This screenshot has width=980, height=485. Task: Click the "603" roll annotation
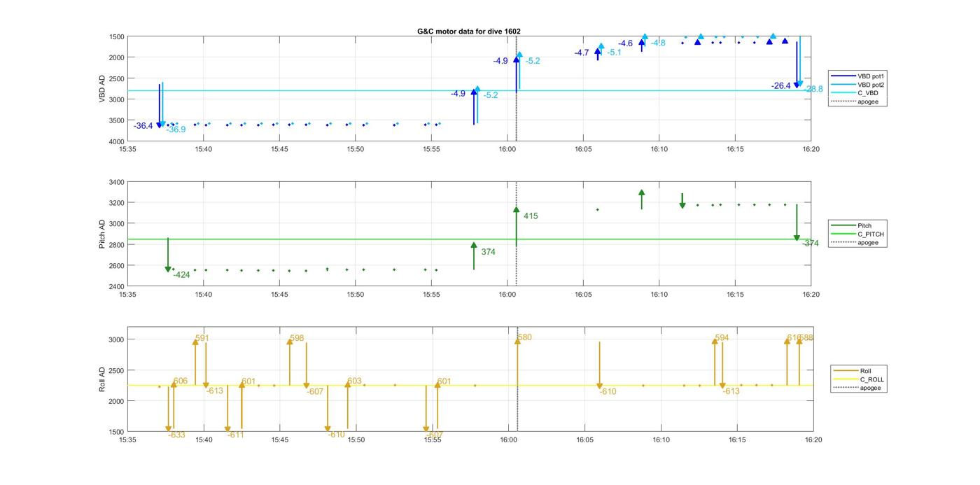354,381
